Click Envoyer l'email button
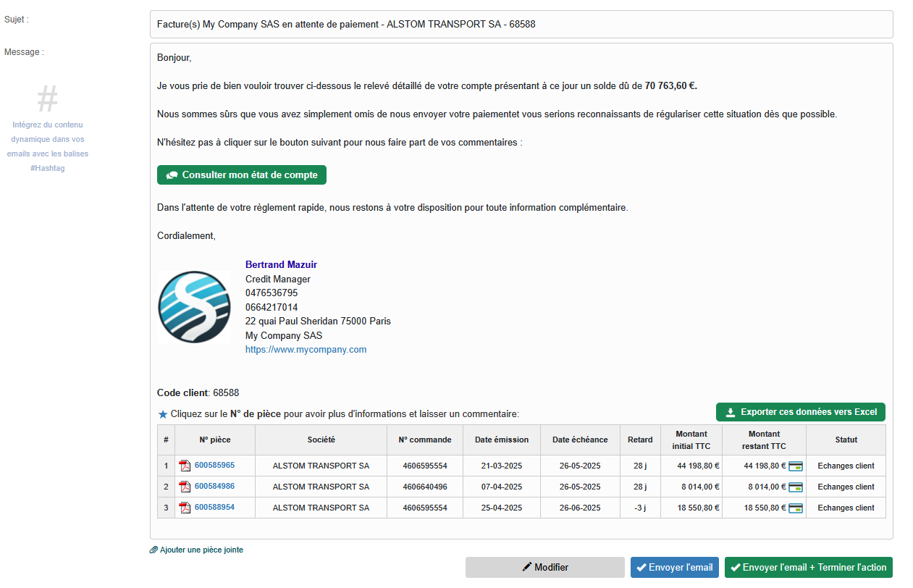913x588 pixels. [x=674, y=568]
